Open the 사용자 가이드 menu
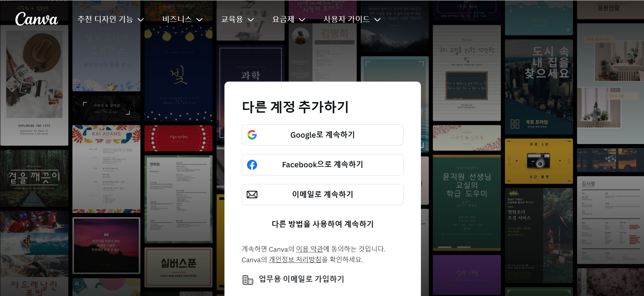 coord(352,19)
